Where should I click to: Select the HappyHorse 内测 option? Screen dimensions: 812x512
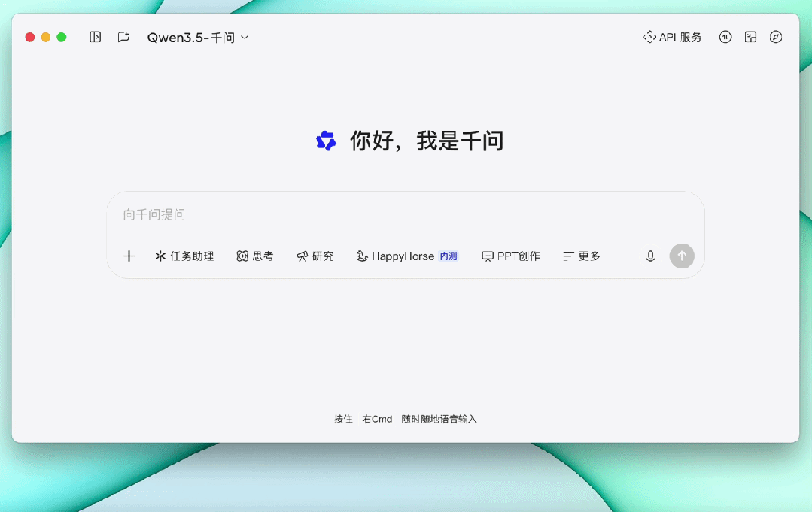pyautogui.click(x=408, y=256)
